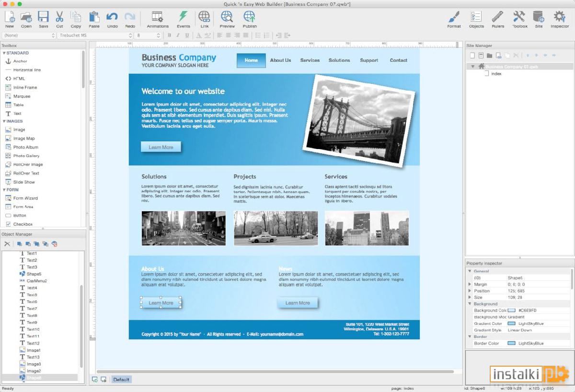Click Home in the page navigation menu

point(251,60)
